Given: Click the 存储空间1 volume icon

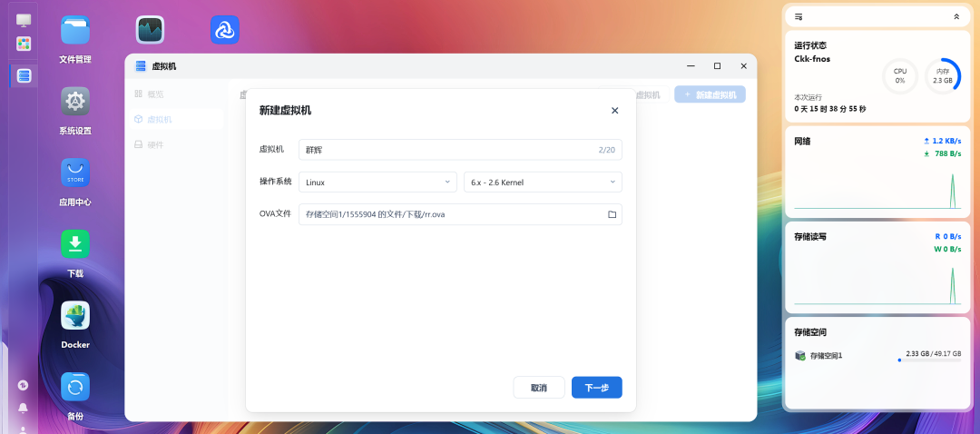Looking at the screenshot, I should [x=800, y=355].
